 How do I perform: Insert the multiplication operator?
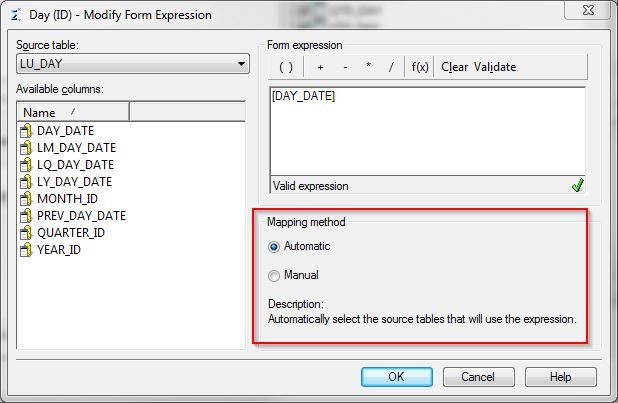point(368,67)
